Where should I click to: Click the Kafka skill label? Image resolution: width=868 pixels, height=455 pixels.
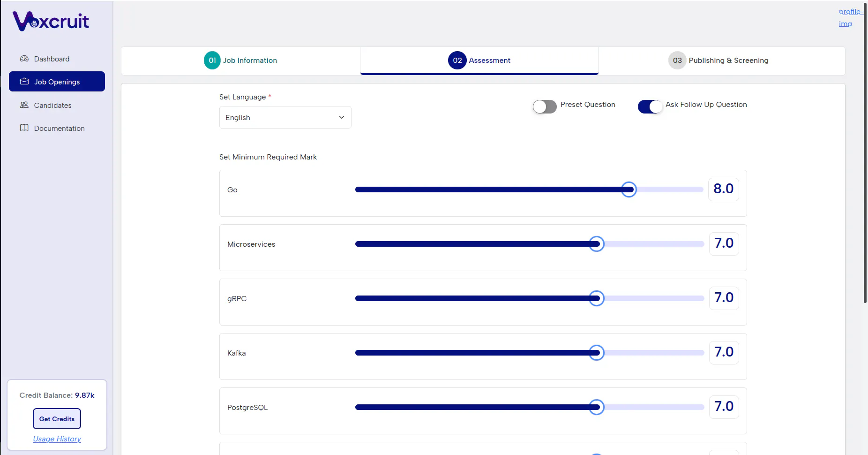tap(236, 353)
